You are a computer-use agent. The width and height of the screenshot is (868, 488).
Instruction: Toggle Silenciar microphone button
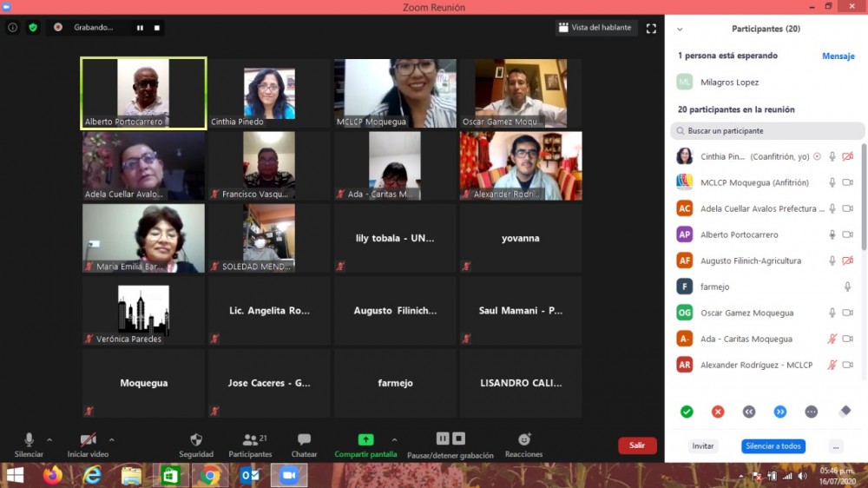point(29,440)
